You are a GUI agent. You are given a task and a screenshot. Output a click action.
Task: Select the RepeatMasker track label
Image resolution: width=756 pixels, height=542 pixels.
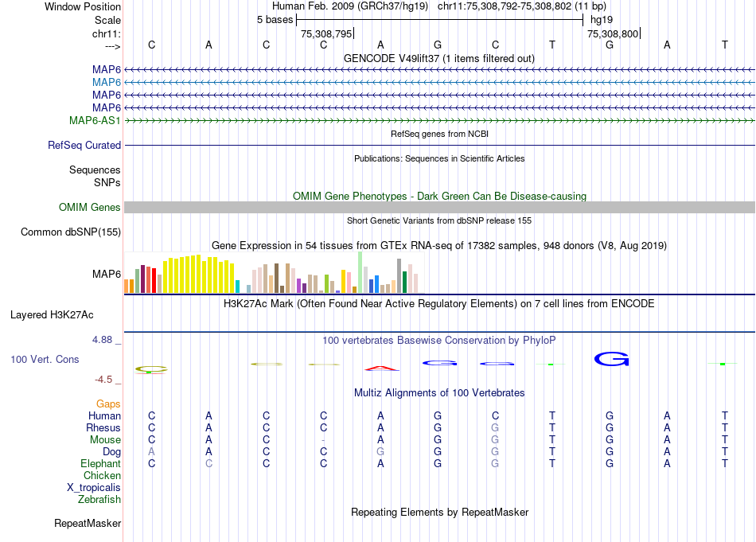pos(88,523)
